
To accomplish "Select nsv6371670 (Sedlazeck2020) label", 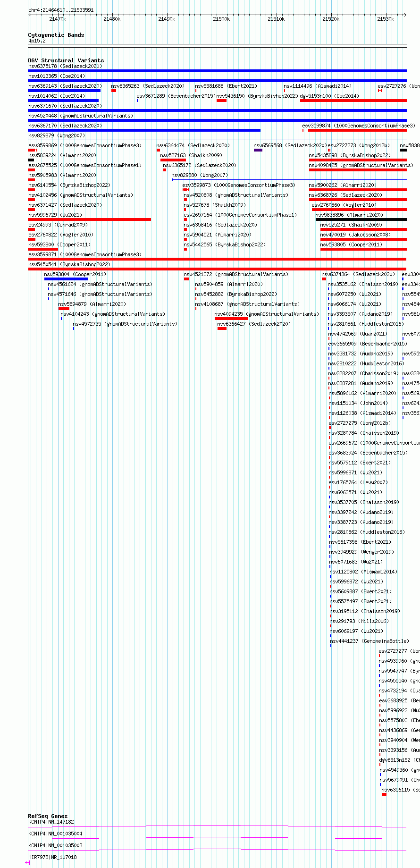I will [x=65, y=106].
